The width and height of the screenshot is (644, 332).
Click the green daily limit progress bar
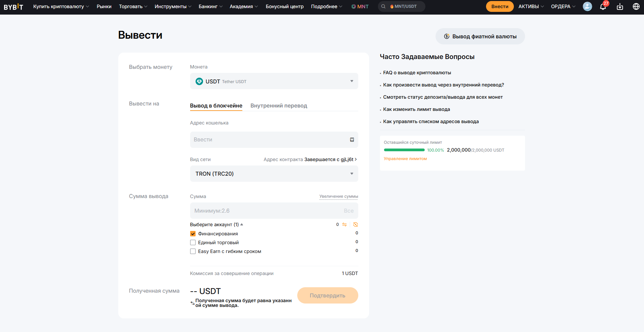click(x=404, y=150)
